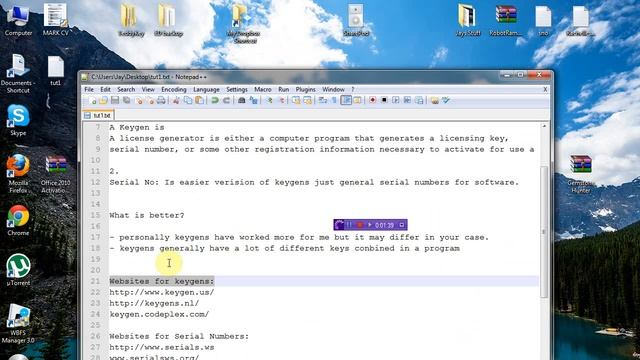Click the Open file toolbar icon

(x=103, y=100)
